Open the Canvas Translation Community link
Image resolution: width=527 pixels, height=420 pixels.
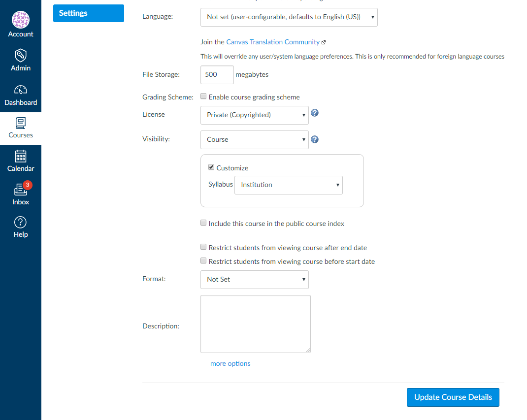coord(273,42)
